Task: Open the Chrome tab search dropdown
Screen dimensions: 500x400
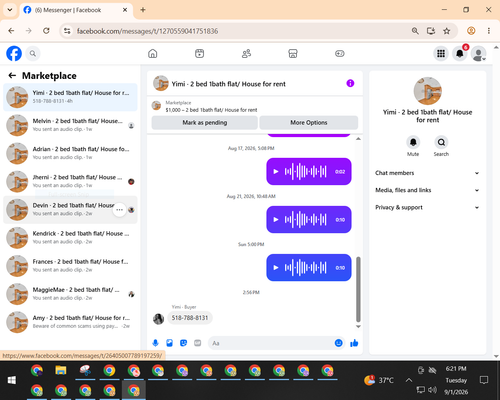Action: (10, 10)
